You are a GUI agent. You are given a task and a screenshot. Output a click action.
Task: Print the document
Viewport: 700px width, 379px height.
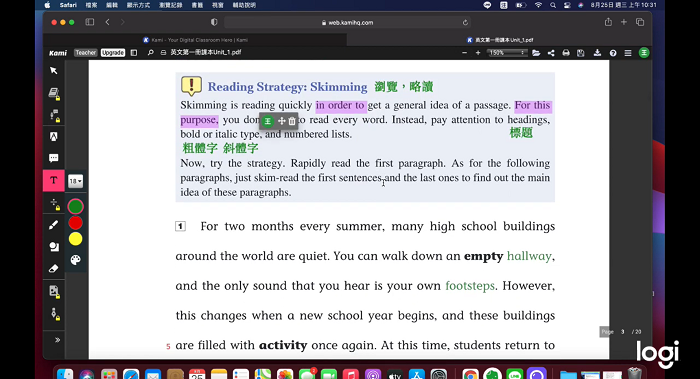(x=566, y=53)
